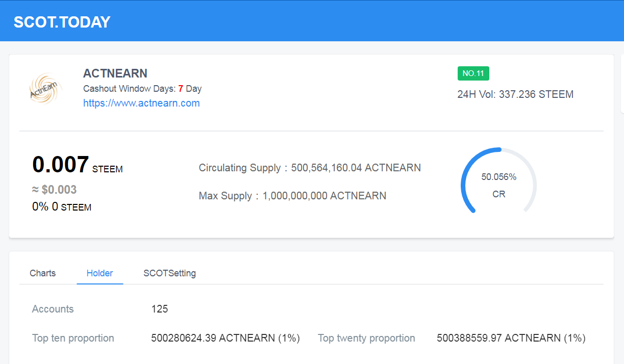The height and width of the screenshot is (364, 624).
Task: Click the green NO.11 rank badge
Action: [473, 73]
